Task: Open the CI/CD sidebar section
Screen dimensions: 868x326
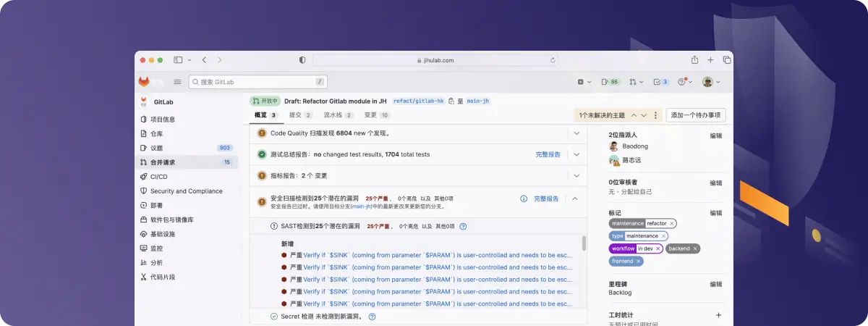Action: [158, 177]
